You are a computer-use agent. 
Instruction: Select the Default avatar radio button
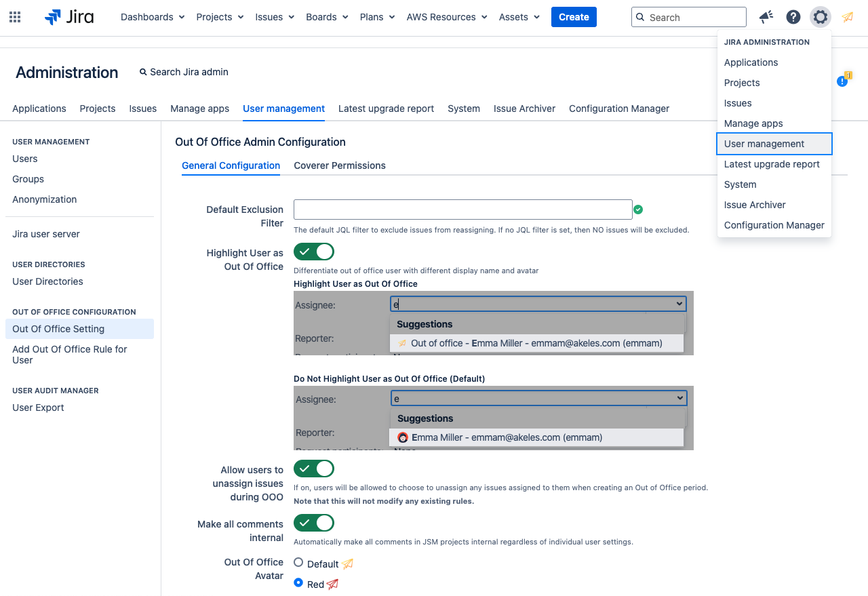[298, 562]
